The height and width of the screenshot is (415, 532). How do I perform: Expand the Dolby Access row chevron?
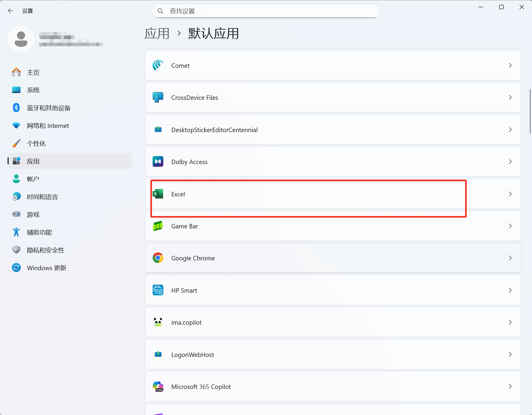(510, 161)
